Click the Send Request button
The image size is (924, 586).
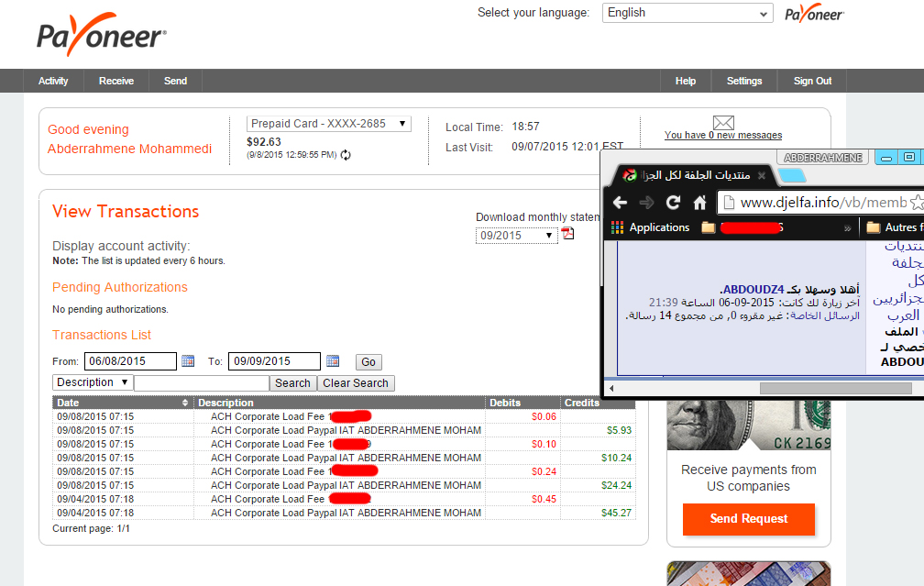[x=748, y=519]
